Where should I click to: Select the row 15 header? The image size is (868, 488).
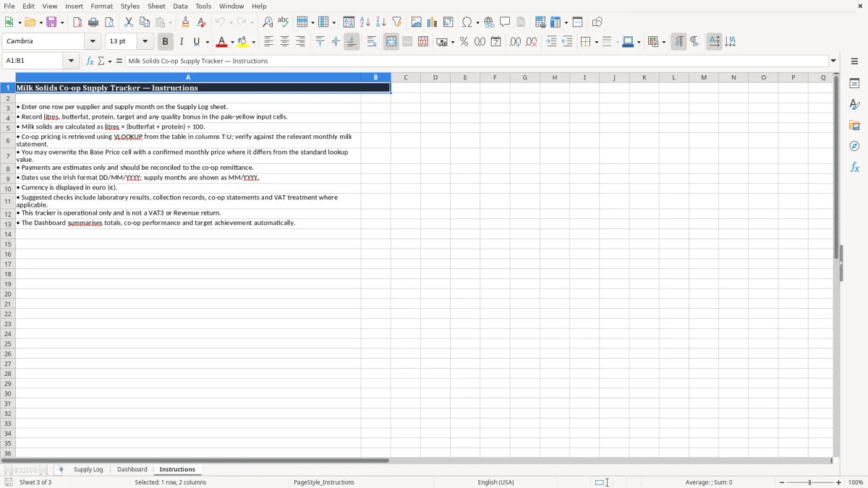coord(8,244)
